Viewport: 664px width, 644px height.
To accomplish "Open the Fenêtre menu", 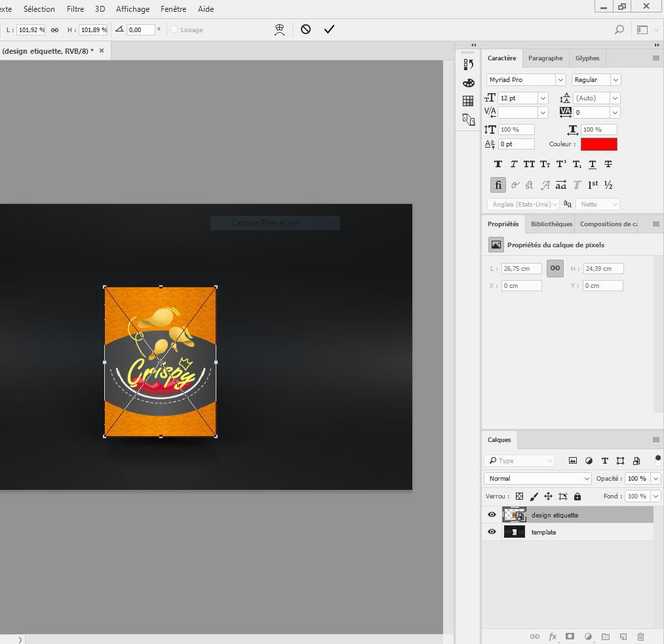I will click(173, 9).
